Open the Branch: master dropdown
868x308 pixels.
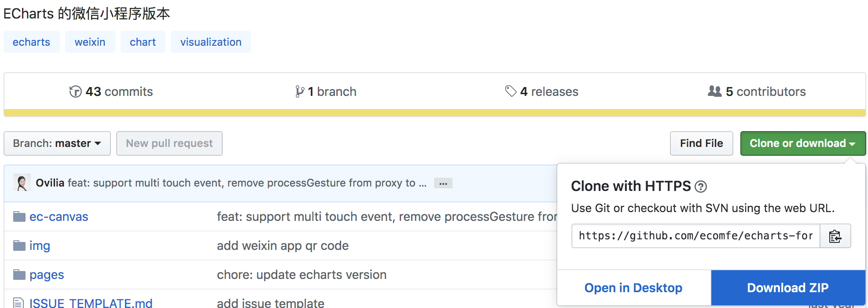point(57,143)
